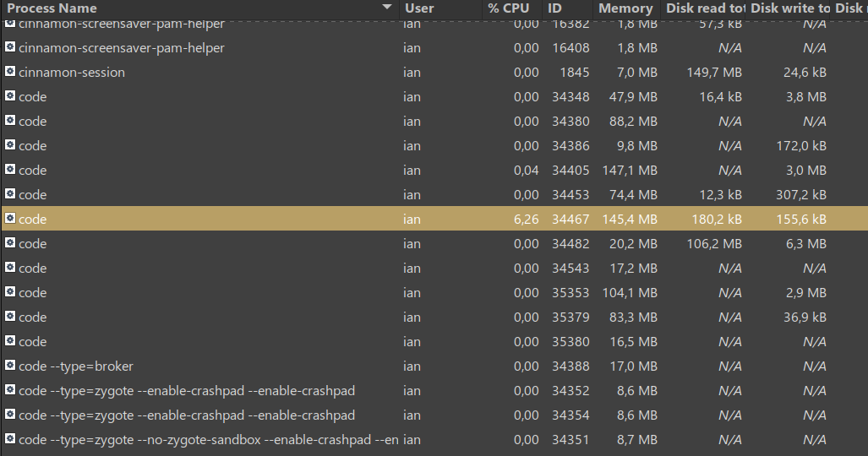This screenshot has height=456, width=868.
Task: Click the 12,3 kB disk read value
Action: pyautogui.click(x=720, y=195)
